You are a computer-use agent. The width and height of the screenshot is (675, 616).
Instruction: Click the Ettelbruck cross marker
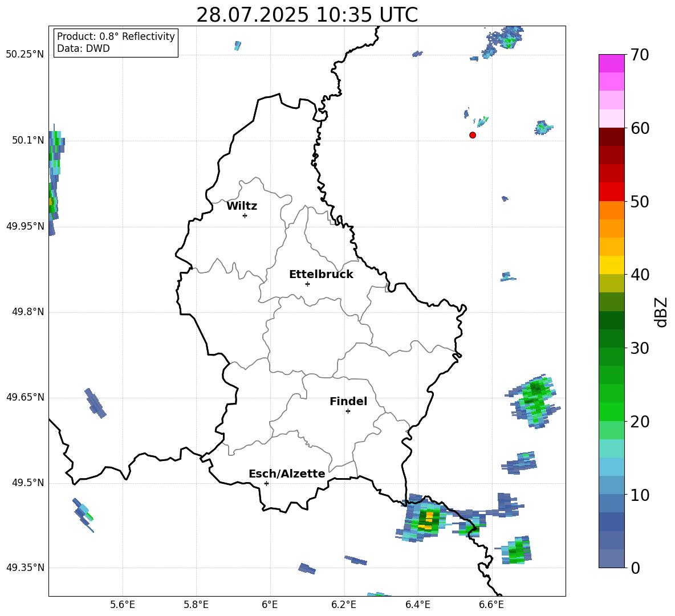[307, 284]
